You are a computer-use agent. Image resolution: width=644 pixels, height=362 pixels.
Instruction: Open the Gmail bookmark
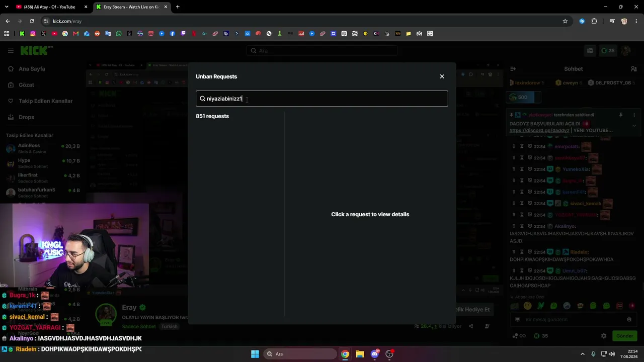(x=75, y=34)
